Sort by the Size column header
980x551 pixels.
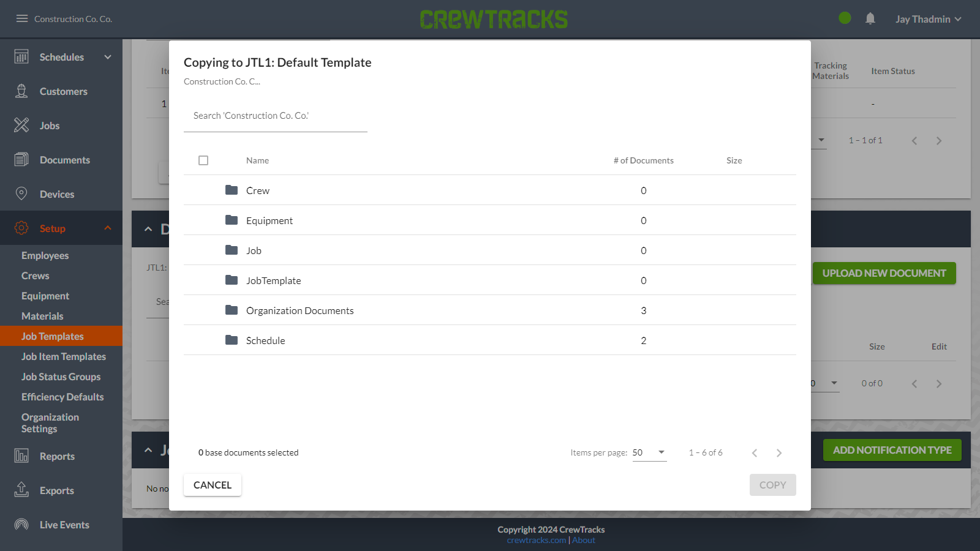pyautogui.click(x=734, y=160)
